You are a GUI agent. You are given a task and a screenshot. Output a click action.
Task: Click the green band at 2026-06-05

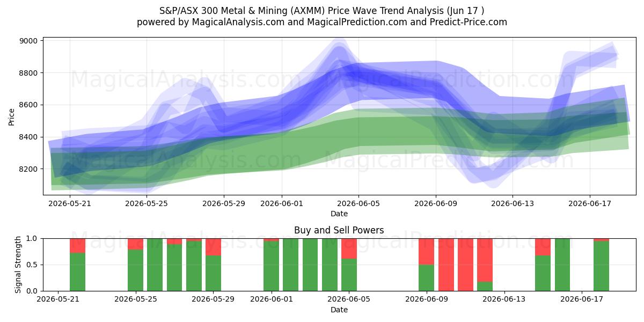tap(358, 131)
